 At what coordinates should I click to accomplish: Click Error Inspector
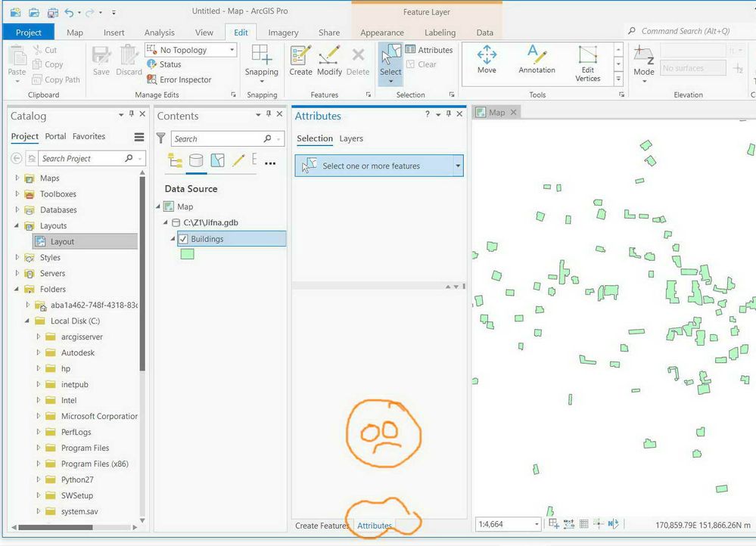click(179, 79)
